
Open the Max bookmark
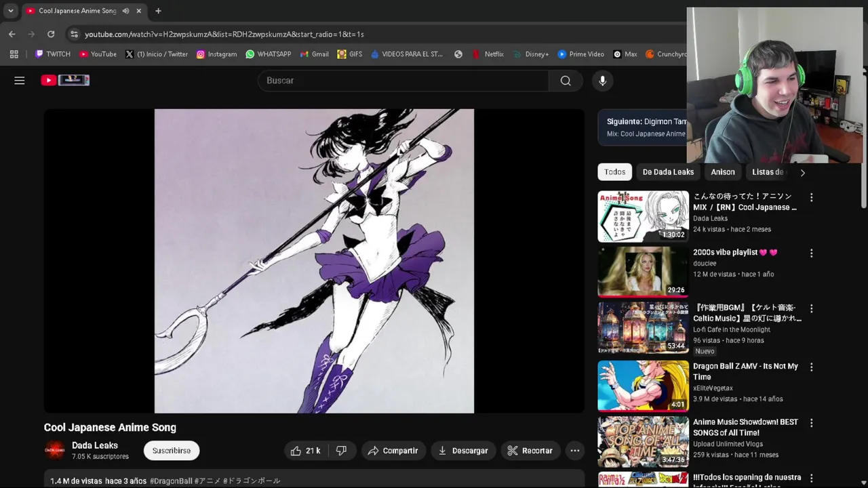625,54
